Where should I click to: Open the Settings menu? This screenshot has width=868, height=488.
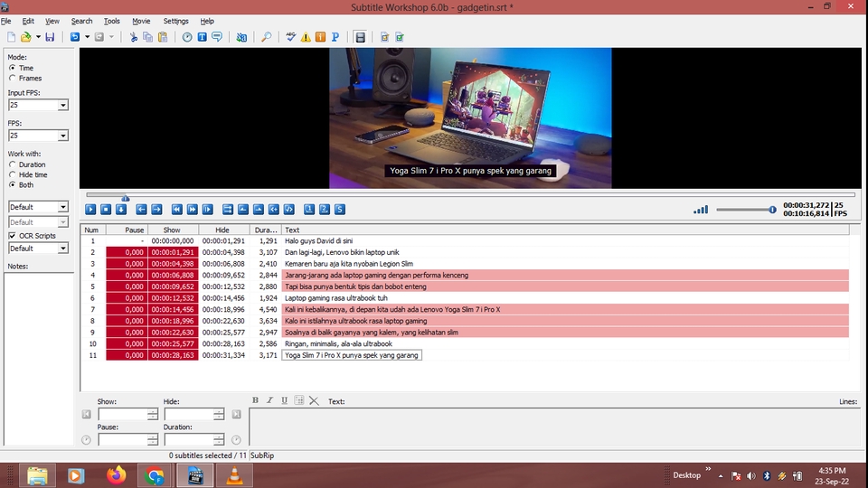tap(175, 21)
